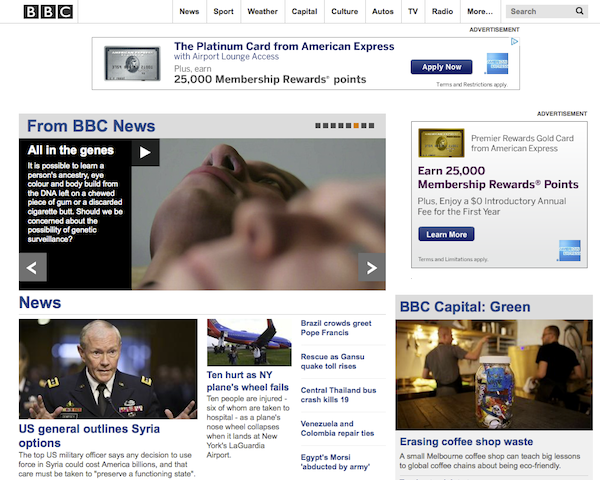Click the coffee shop jar photo
Image resolution: width=600 pixels, height=480 pixels.
click(494, 375)
